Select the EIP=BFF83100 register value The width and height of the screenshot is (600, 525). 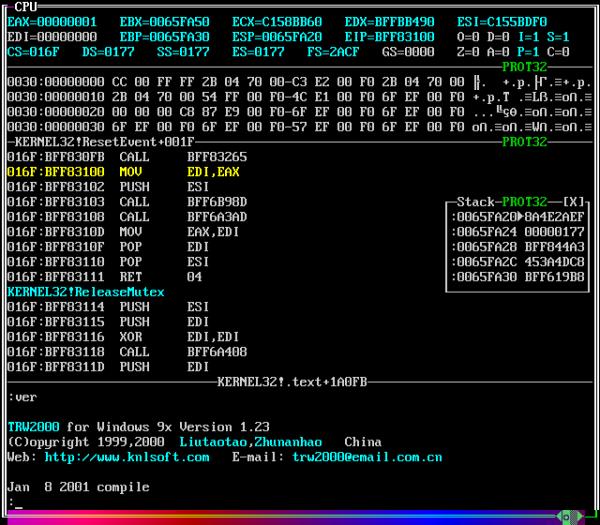pos(390,37)
